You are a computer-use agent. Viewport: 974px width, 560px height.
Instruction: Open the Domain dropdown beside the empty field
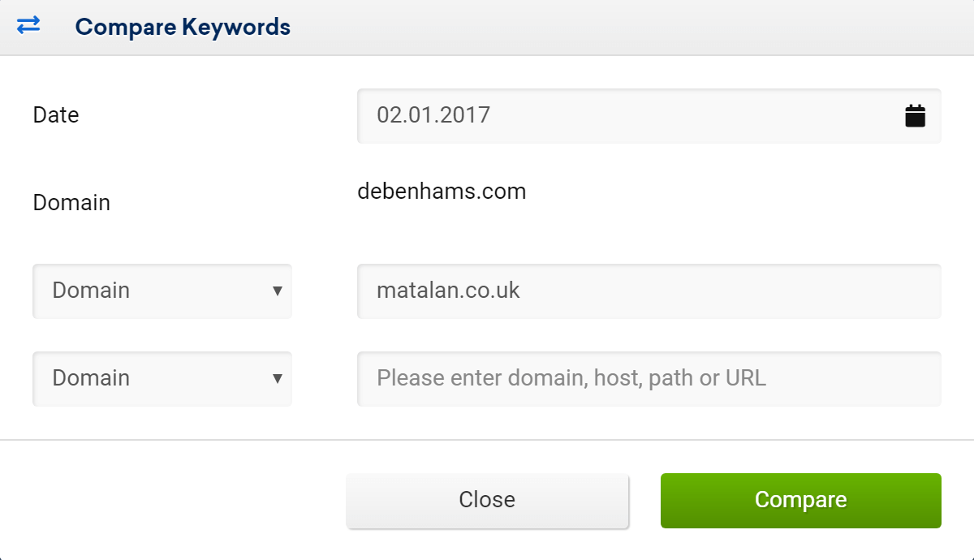point(162,378)
